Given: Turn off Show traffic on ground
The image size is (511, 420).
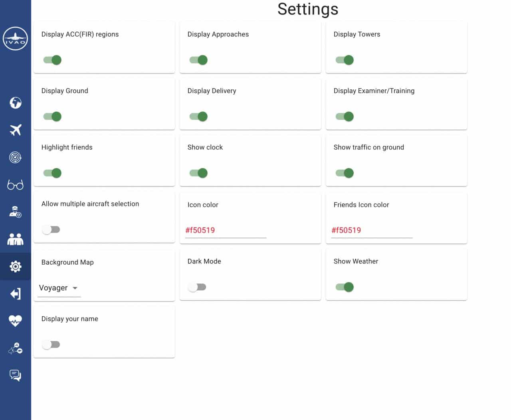Looking at the screenshot, I should [344, 173].
